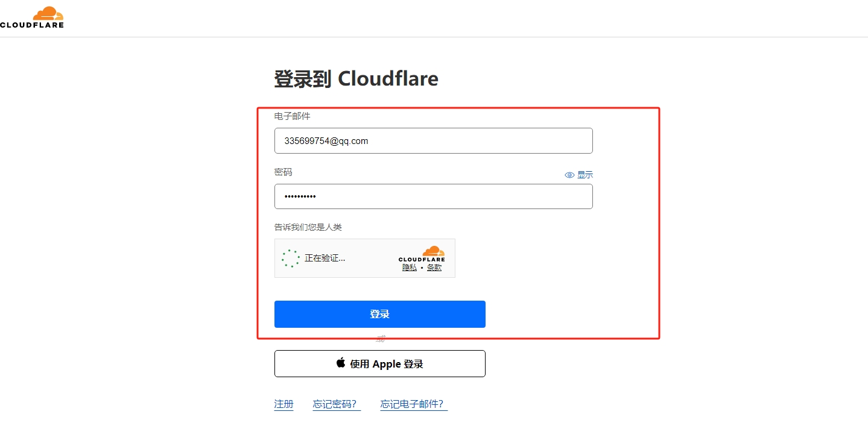Open the 隐私 link in the verification widget
This screenshot has width=868, height=429.
(x=410, y=268)
